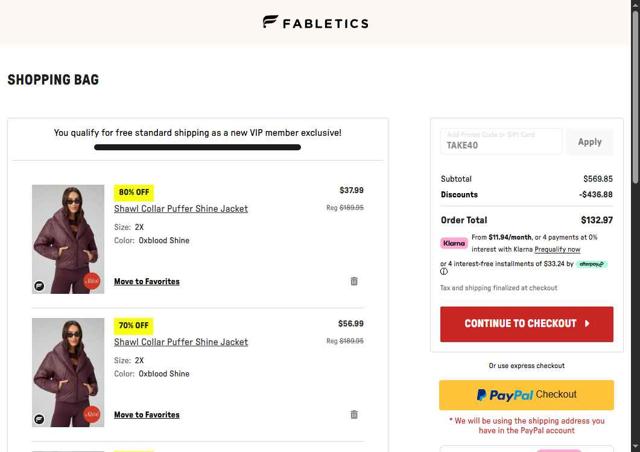Image resolution: width=640 pixels, height=452 pixels.
Task: Click the Fabletics logo in header
Action: pyautogui.click(x=315, y=22)
